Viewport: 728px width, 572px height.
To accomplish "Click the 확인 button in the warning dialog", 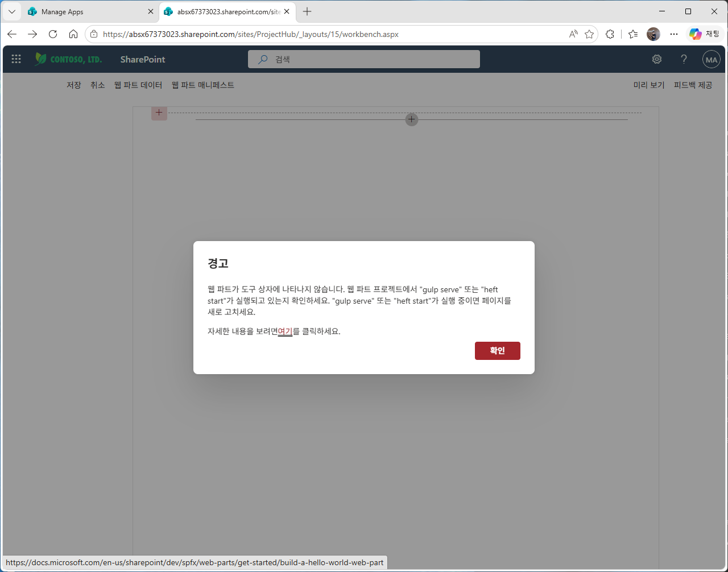I will coord(497,351).
